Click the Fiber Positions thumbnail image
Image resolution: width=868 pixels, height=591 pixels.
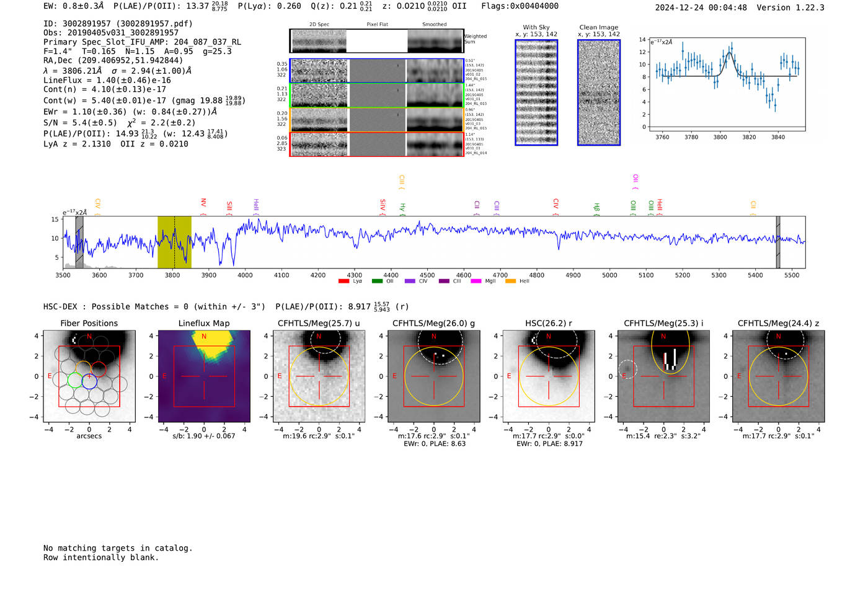[x=89, y=376]
